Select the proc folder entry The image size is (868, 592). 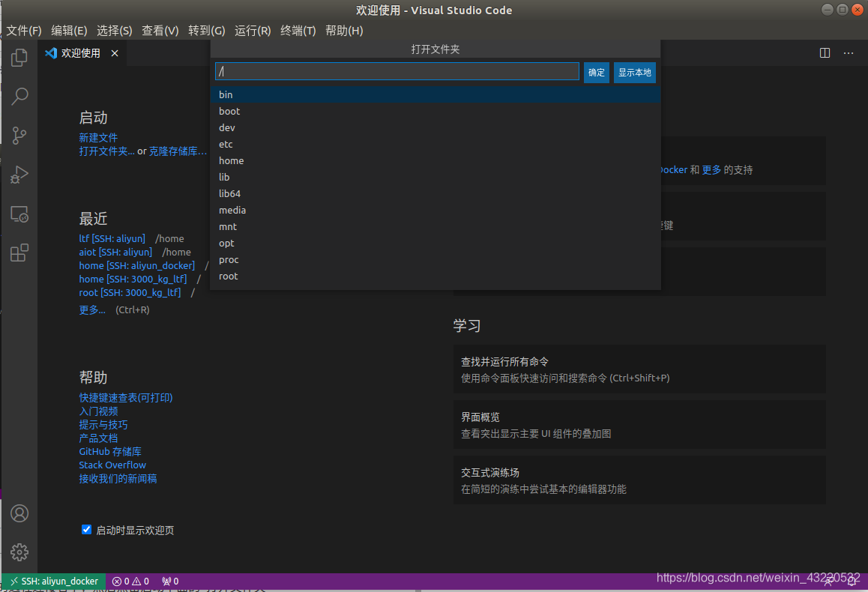coord(435,259)
